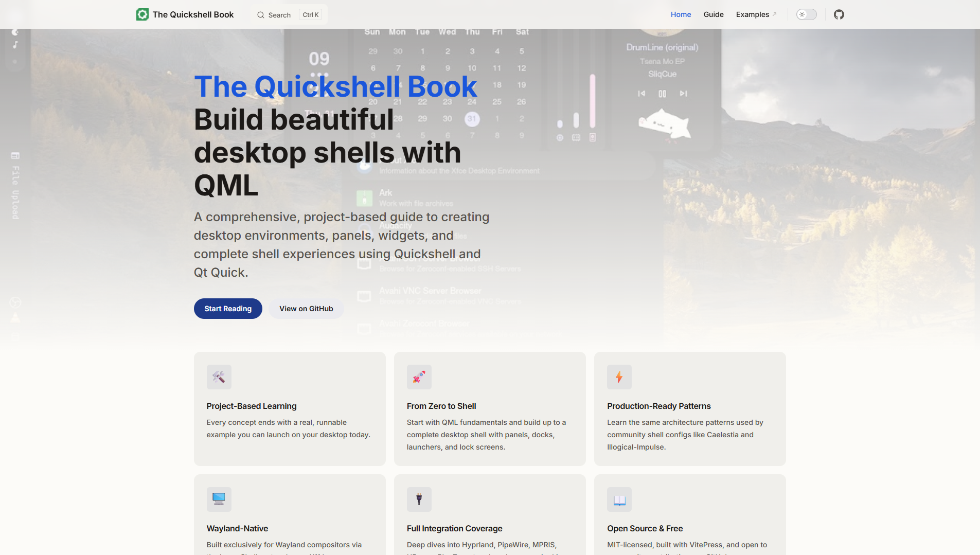Click the plug icon on Full Integration Coverage card
The width and height of the screenshot is (980, 555).
[x=419, y=499]
